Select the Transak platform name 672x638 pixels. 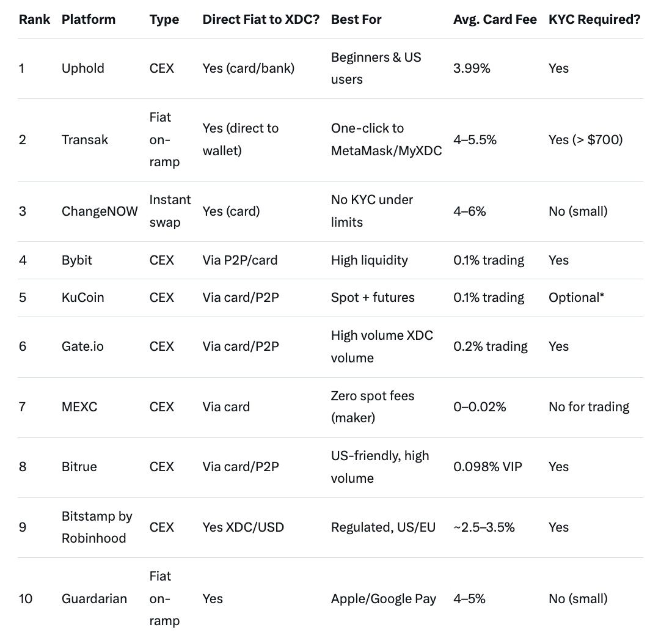click(85, 139)
